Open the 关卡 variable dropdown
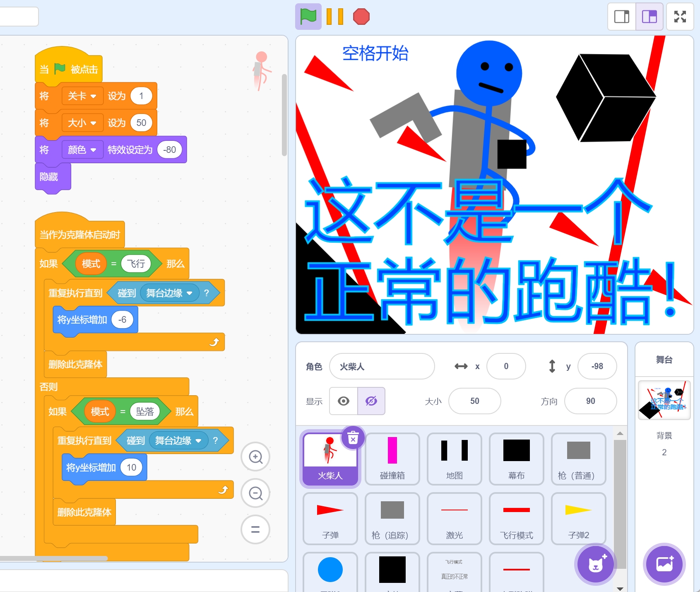 [x=94, y=96]
